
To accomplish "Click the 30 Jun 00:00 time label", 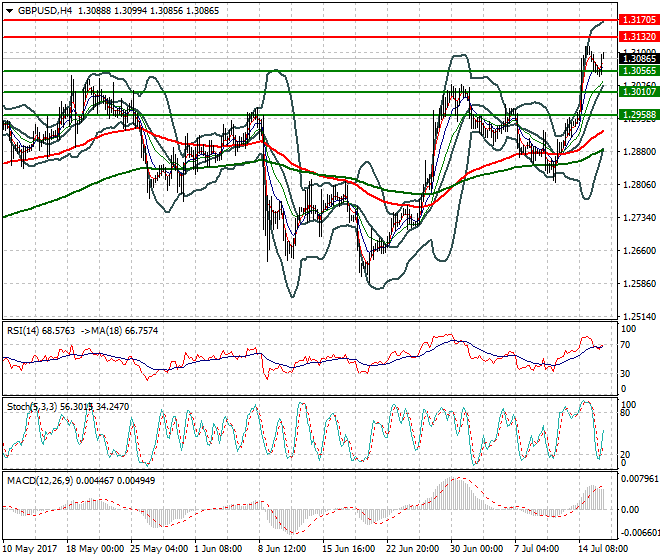I will 477,549.
